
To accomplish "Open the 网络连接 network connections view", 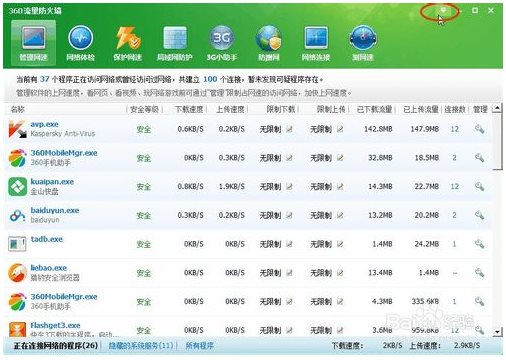I will click(316, 42).
